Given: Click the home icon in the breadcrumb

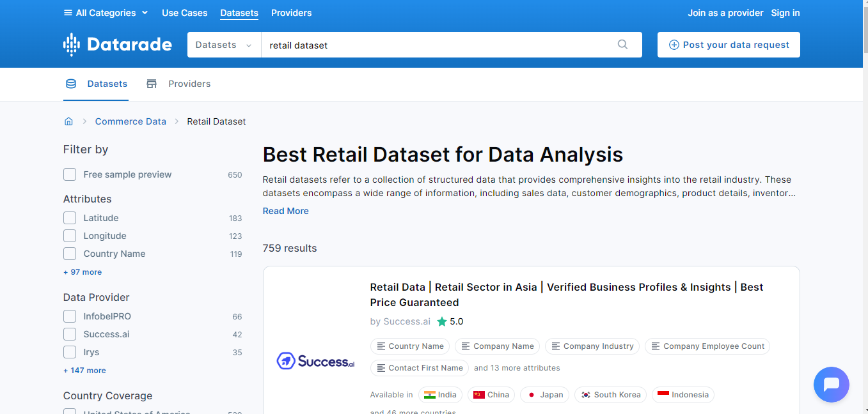Looking at the screenshot, I should pos(68,121).
